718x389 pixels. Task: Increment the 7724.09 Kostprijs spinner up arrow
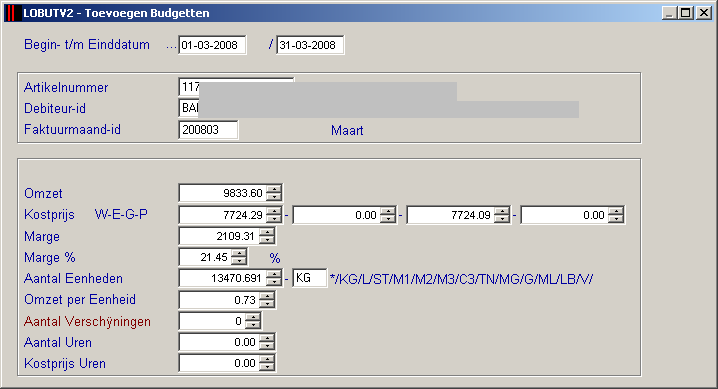502,211
